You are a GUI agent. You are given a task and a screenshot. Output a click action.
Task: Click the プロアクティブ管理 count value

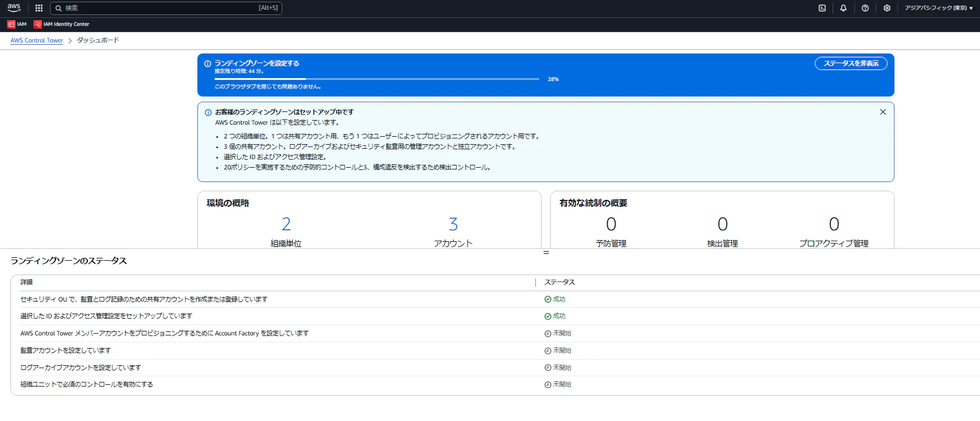click(834, 224)
